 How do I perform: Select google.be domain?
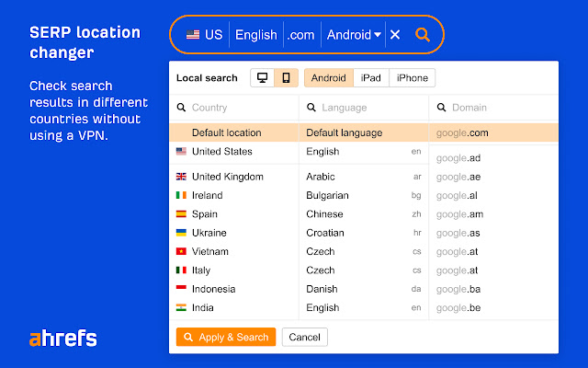click(493, 308)
